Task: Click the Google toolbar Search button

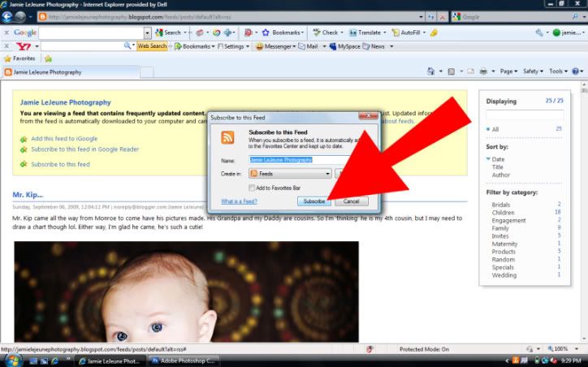Action: 168,32
